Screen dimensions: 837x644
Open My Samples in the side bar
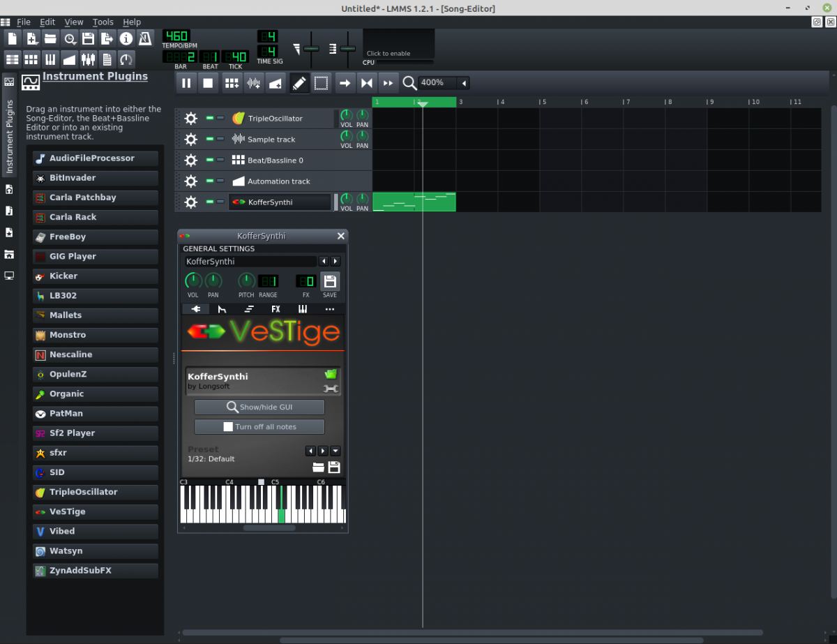tap(9, 211)
